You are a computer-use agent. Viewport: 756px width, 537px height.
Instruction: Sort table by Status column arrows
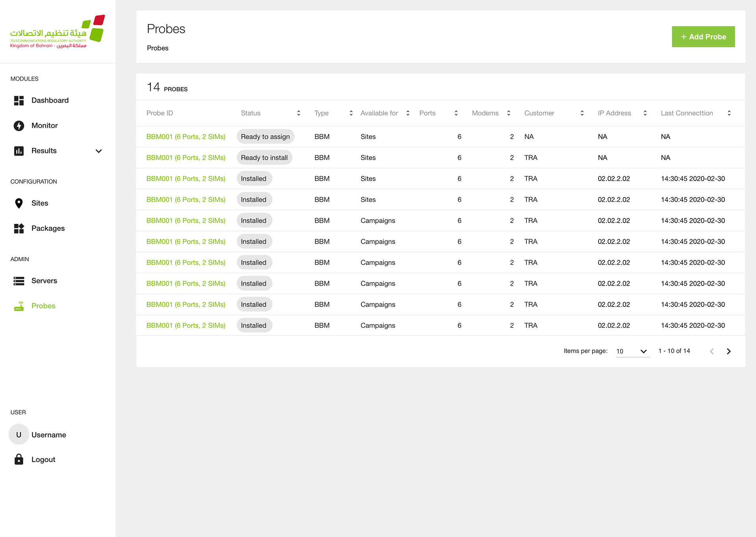pos(299,113)
